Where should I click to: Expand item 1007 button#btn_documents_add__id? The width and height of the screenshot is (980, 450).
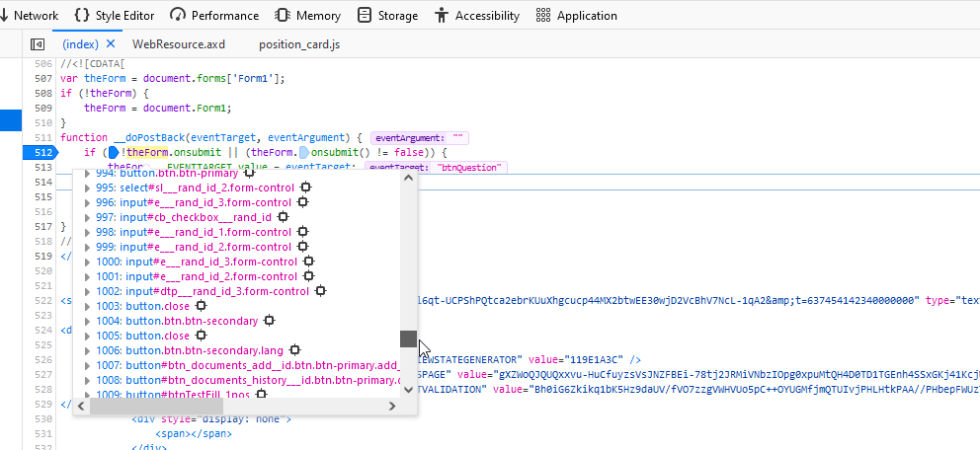tap(88, 366)
